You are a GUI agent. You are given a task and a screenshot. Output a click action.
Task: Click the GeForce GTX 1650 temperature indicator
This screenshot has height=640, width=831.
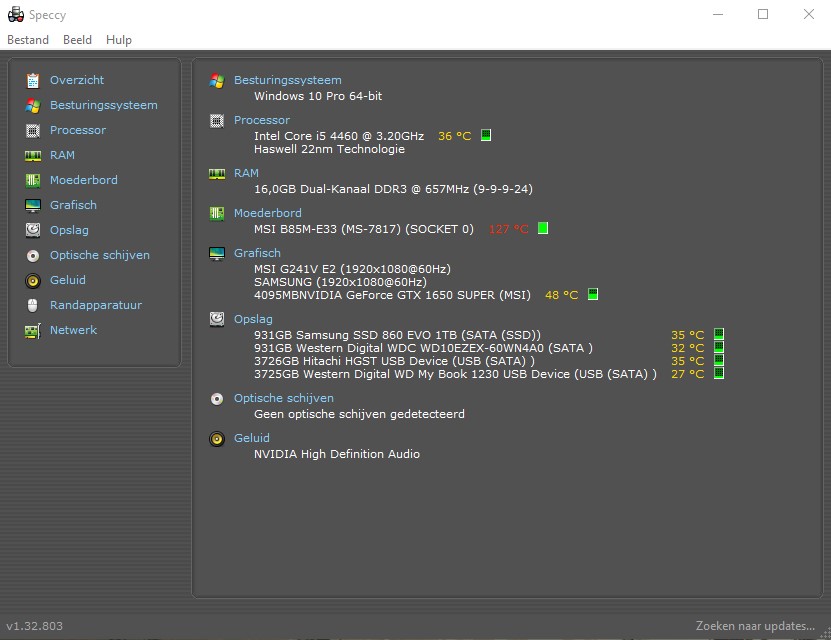pyautogui.click(x=593, y=294)
